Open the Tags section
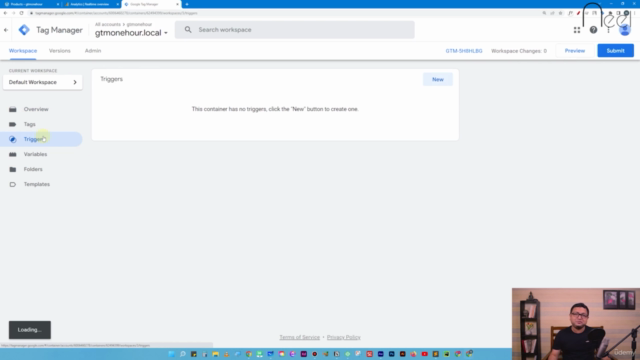The width and height of the screenshot is (640, 360). coord(29,124)
